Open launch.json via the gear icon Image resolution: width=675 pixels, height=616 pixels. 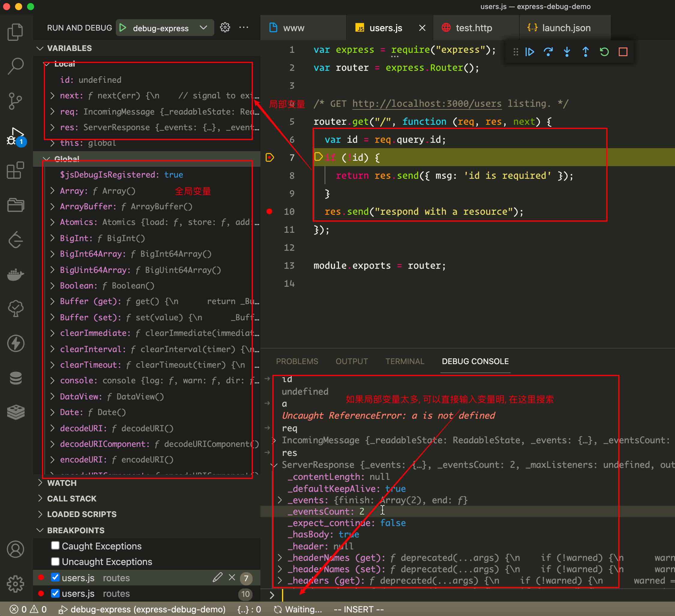tap(225, 28)
